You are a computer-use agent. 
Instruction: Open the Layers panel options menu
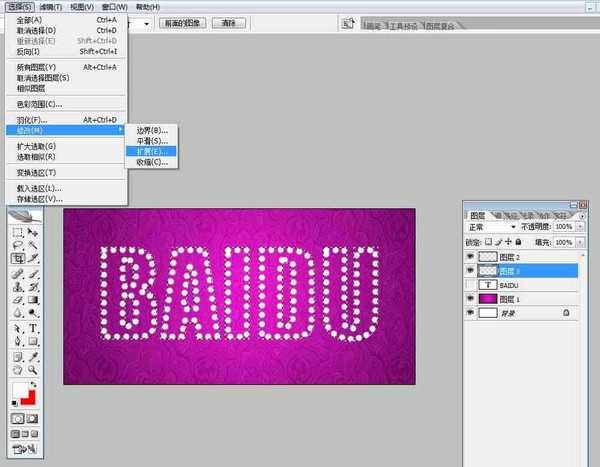582,216
